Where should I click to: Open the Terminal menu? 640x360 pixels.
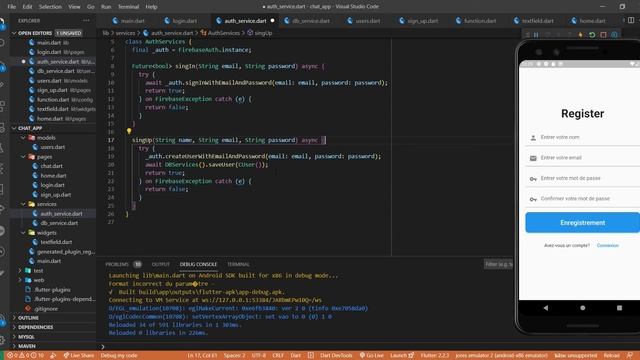point(128,7)
